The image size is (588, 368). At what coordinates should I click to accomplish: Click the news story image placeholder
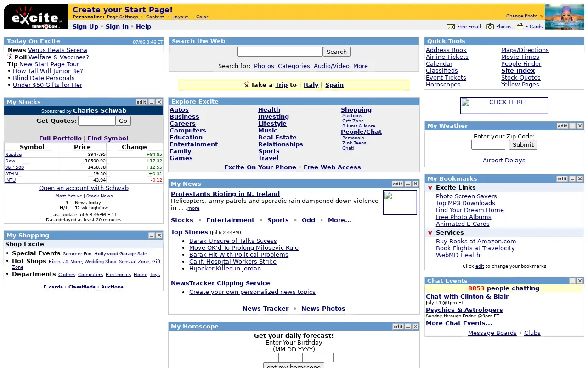[400, 203]
